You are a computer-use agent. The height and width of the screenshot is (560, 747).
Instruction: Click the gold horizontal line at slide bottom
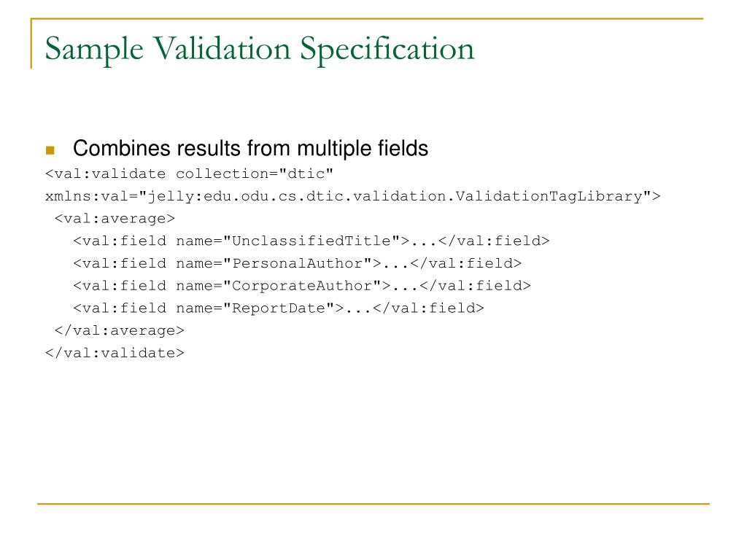point(373,503)
